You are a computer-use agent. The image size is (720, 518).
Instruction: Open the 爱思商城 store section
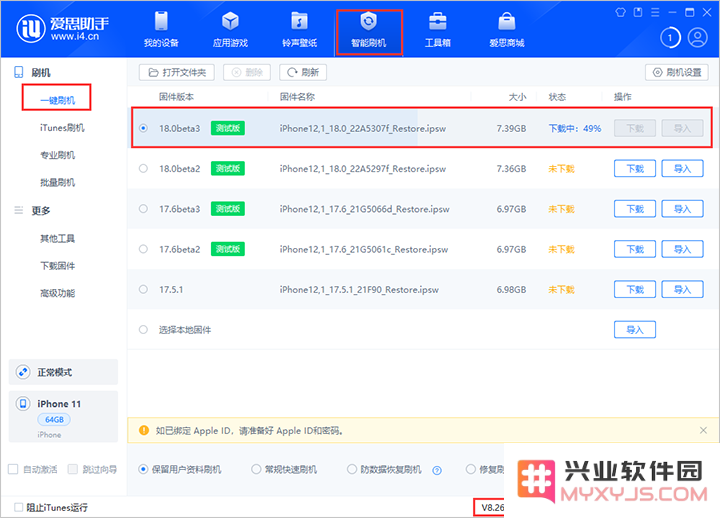point(506,30)
